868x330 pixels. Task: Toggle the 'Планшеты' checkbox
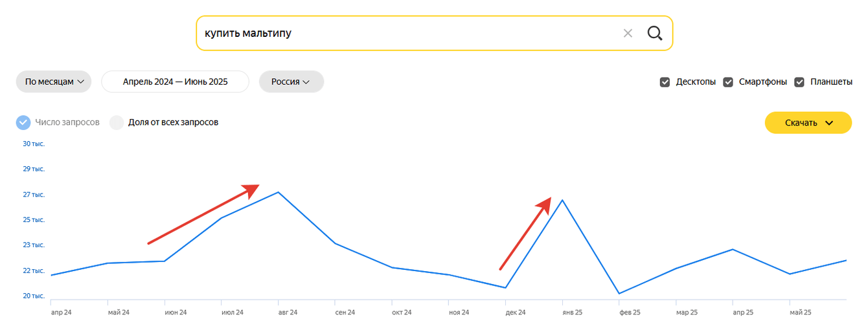tap(799, 82)
